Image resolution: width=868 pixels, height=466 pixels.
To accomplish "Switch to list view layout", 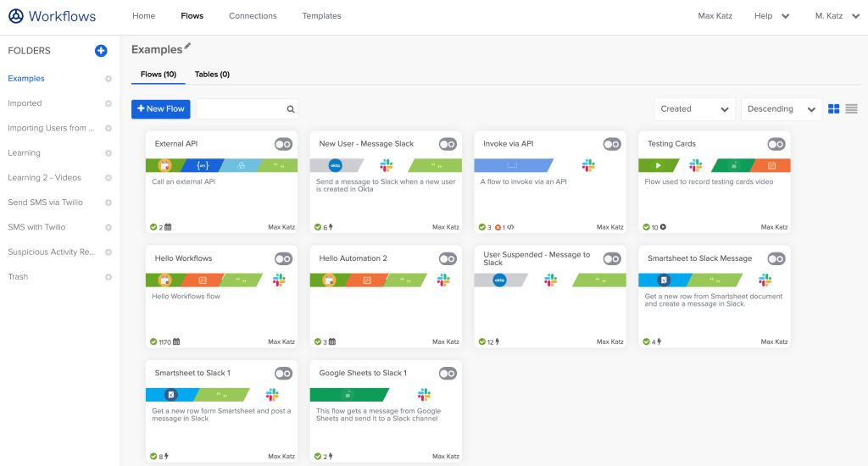I will point(851,109).
